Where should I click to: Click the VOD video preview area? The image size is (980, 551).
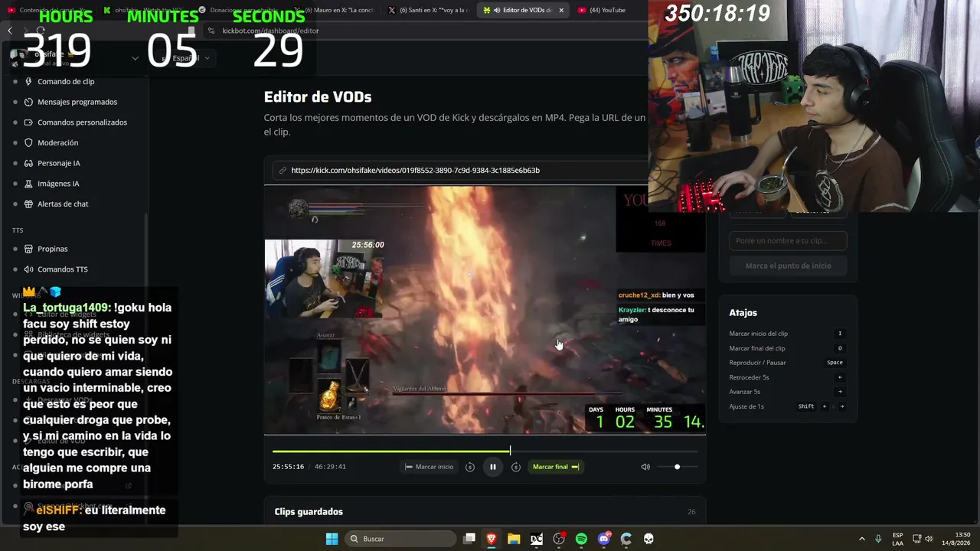click(x=485, y=310)
